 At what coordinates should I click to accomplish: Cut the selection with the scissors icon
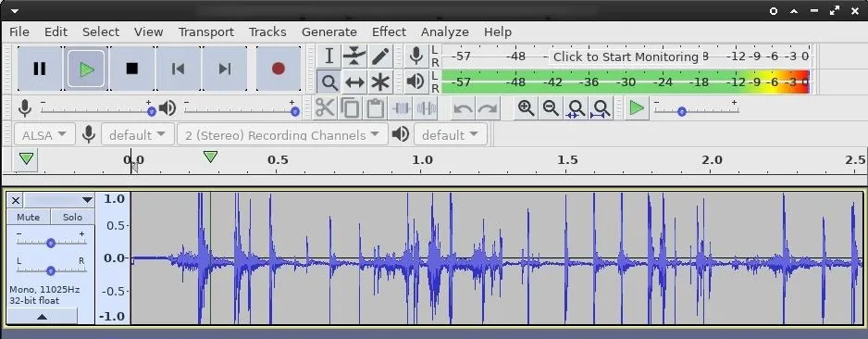click(x=325, y=108)
